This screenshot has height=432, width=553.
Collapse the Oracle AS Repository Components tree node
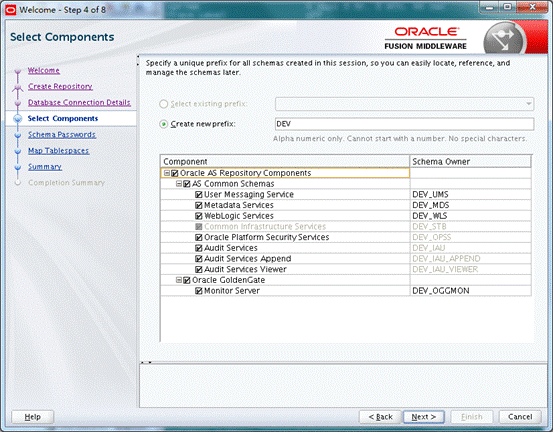[167, 173]
